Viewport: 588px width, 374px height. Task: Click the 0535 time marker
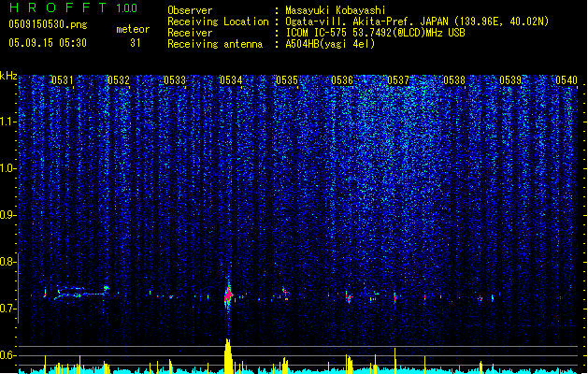[287, 80]
